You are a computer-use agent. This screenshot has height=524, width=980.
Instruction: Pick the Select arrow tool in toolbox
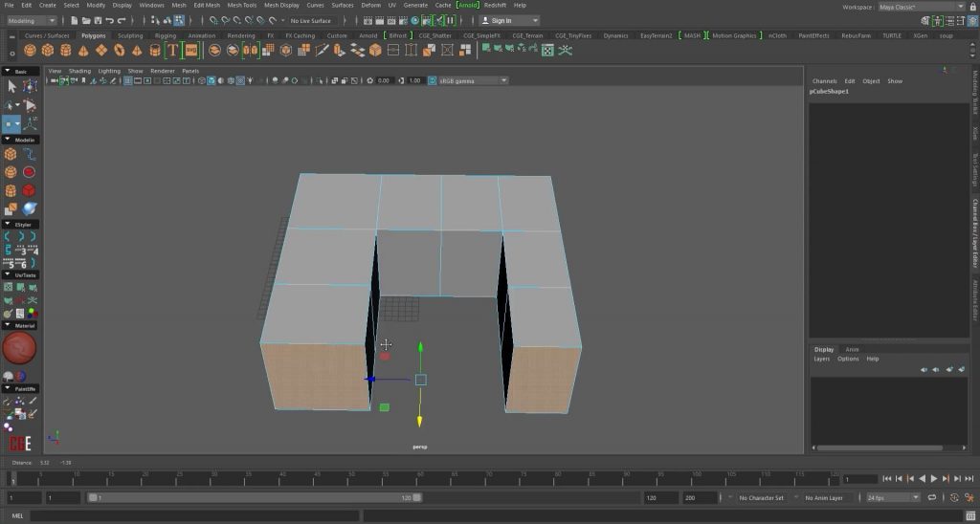tap(11, 86)
